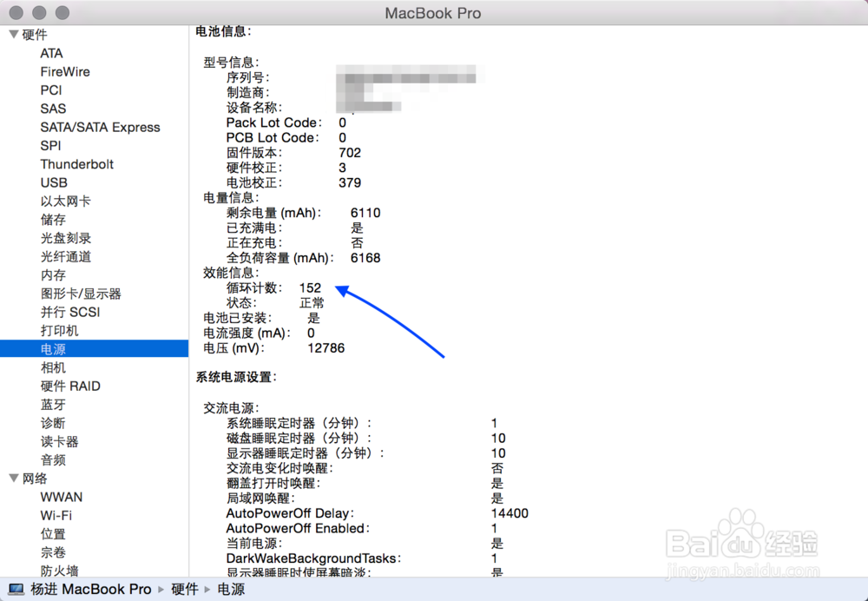Collapse the 网络 section triangle
The height and width of the screenshot is (601, 868).
14,478
